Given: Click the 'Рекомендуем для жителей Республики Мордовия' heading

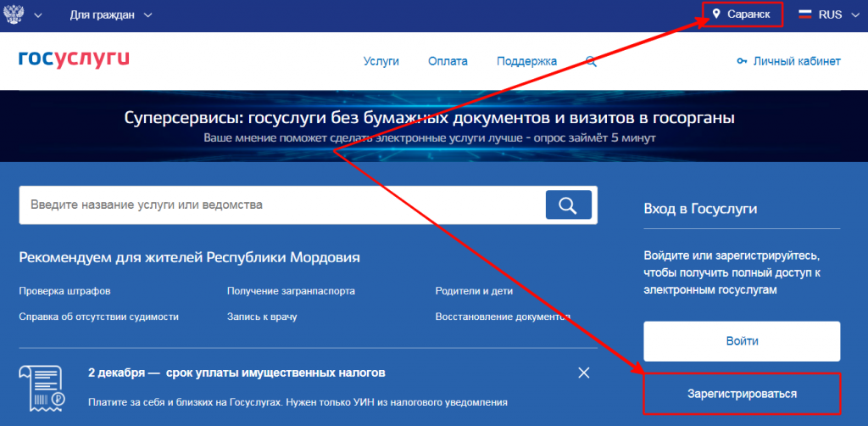Looking at the screenshot, I should (189, 258).
